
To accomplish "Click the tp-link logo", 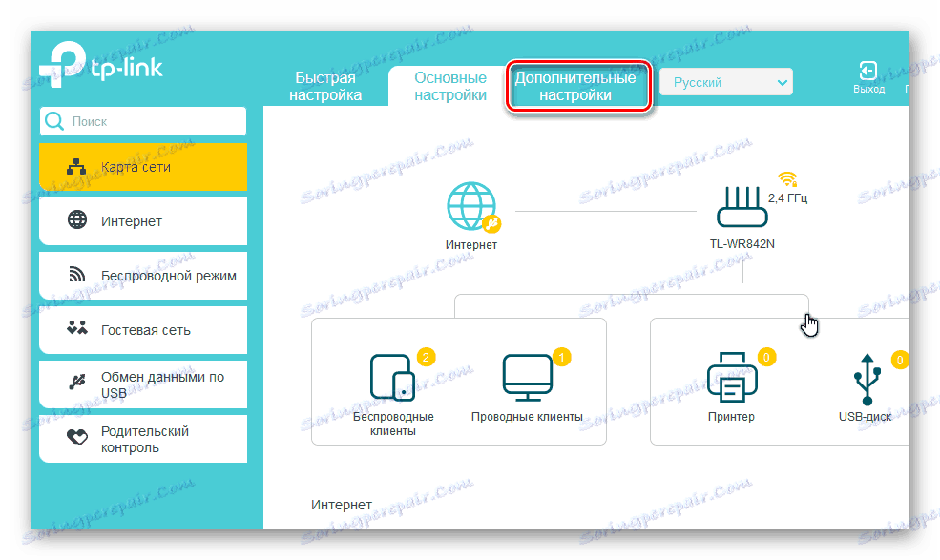I will (105, 67).
